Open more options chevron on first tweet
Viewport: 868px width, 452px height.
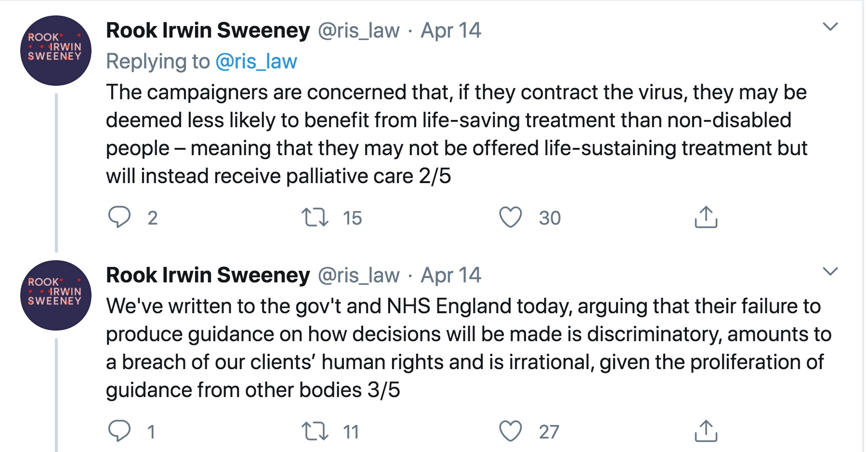(x=830, y=27)
